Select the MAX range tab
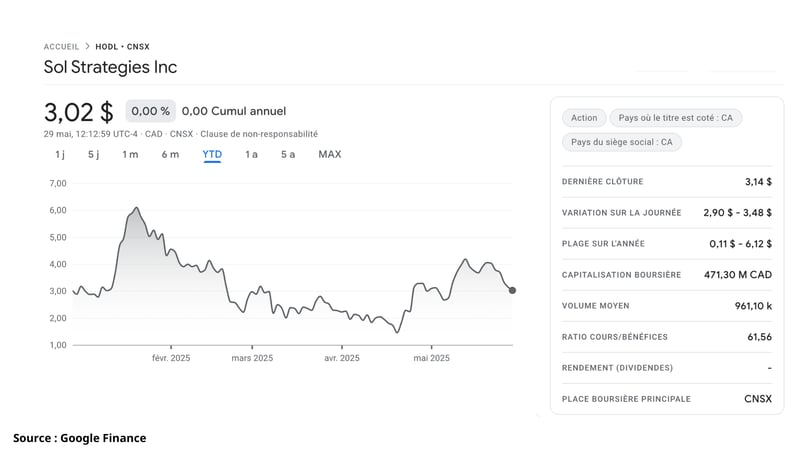The image size is (812, 450). [x=329, y=154]
